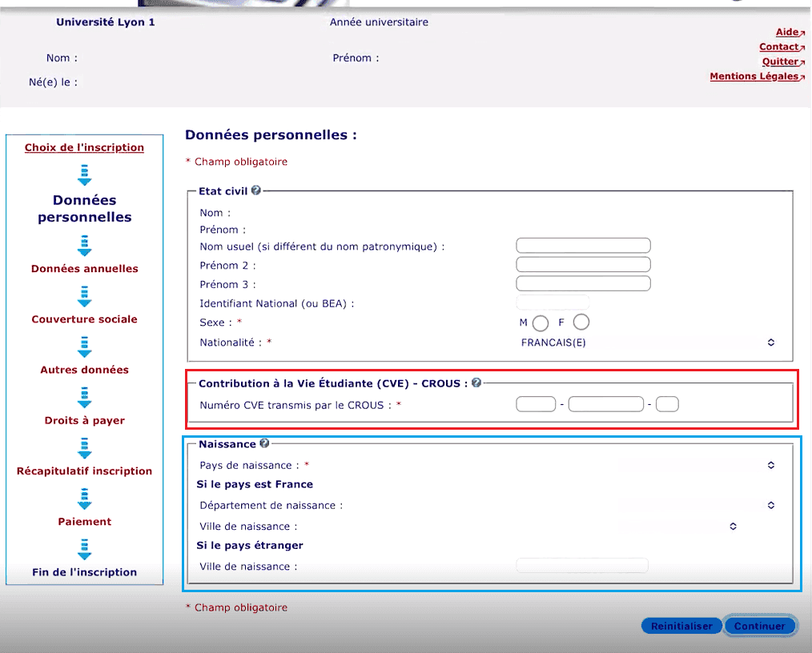Select the arrow above Couverture sociale
The width and height of the screenshot is (812, 653).
(84, 295)
